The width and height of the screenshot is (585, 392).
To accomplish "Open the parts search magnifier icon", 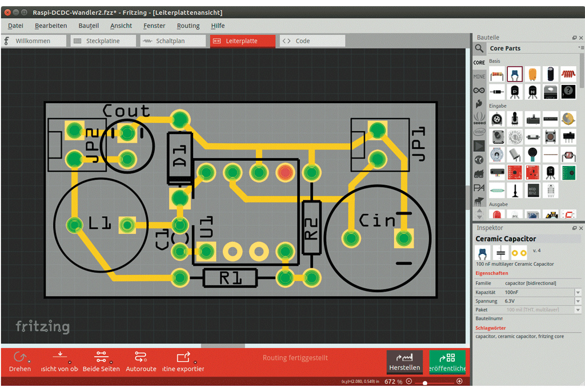I will [479, 49].
